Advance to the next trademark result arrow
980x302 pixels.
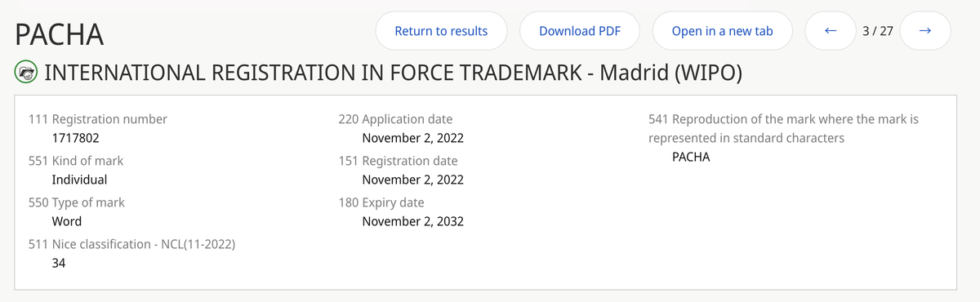925,31
